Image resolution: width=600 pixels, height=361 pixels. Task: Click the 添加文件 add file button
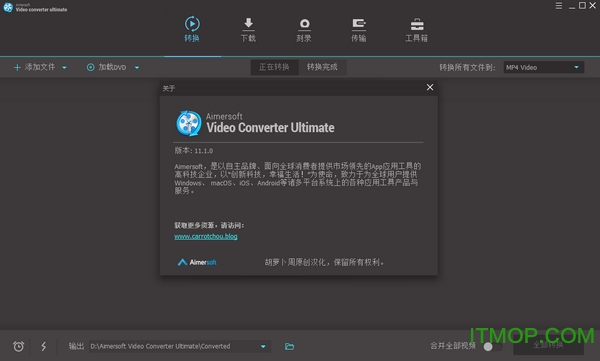34,67
